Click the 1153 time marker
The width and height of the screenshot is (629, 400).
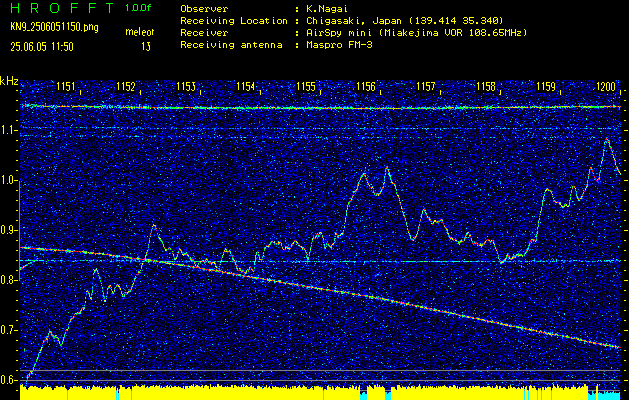pyautogui.click(x=186, y=86)
